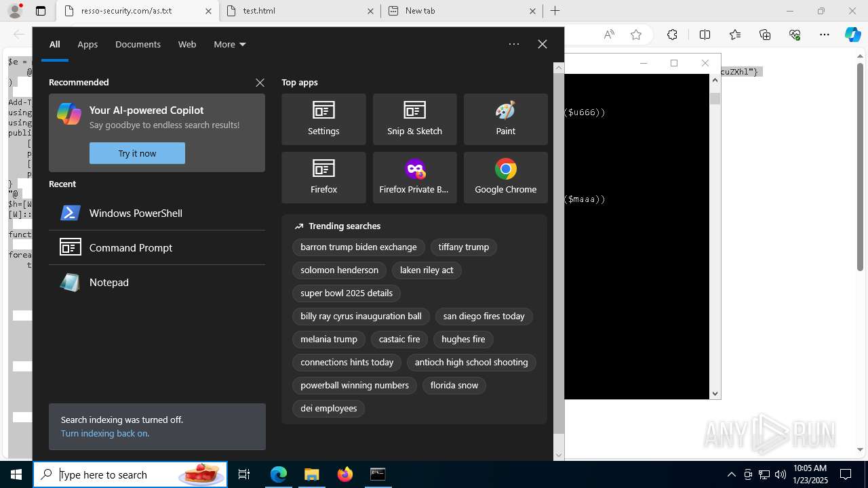Viewport: 868px width, 488px height.
Task: Open Edge profile avatar icon
Action: pyautogui.click(x=15, y=11)
